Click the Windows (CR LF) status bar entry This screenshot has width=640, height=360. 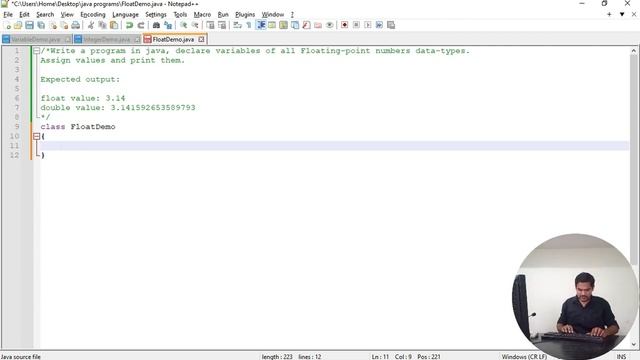(524, 356)
